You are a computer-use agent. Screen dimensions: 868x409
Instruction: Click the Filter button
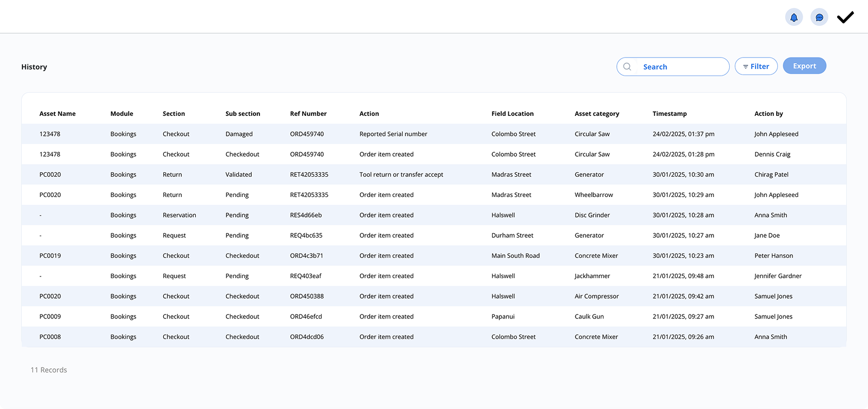756,66
